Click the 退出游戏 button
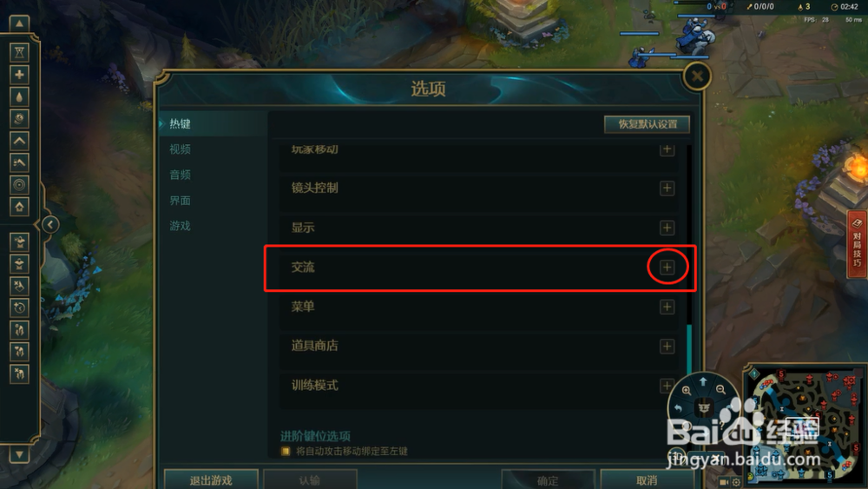Viewport: 868px width, 489px height. tap(211, 479)
